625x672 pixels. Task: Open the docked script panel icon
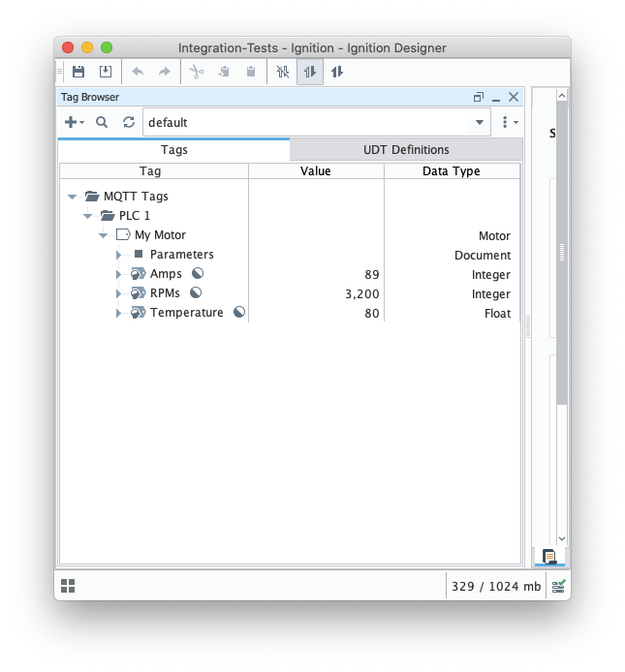click(549, 556)
